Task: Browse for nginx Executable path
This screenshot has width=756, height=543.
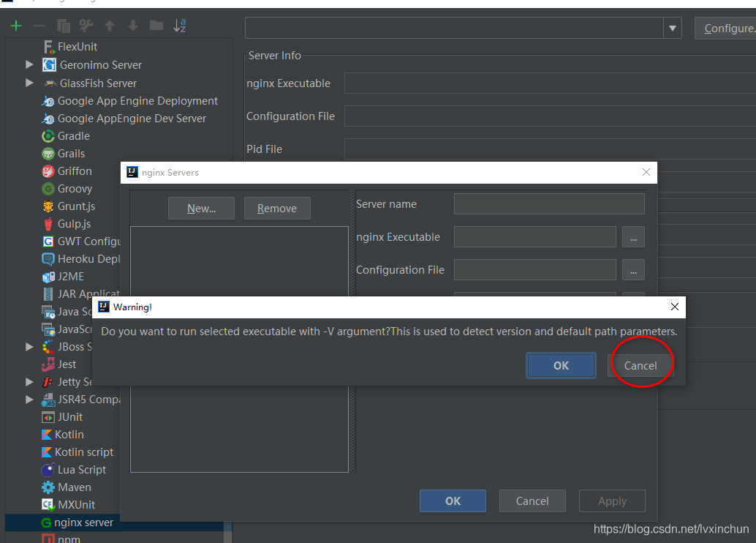Action: [x=633, y=236]
